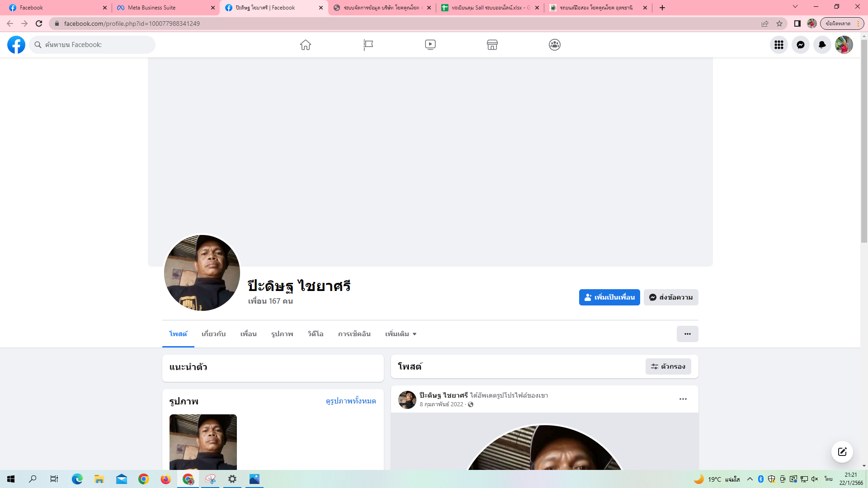Image resolution: width=868 pixels, height=488 pixels.
Task: Open the Groups icon
Action: (x=554, y=45)
